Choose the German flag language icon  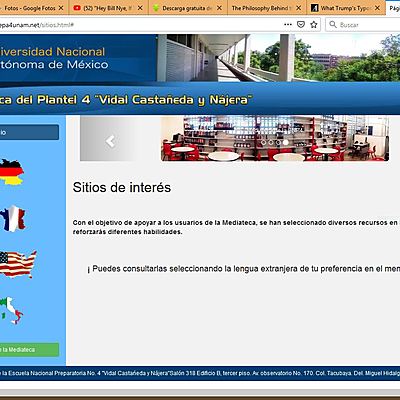pos(12,172)
